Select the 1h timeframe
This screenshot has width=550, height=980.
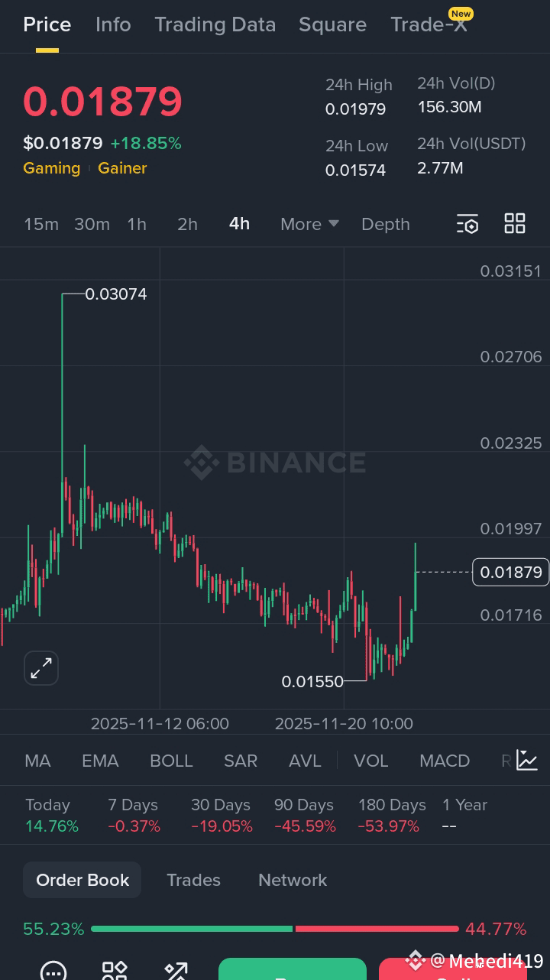pos(137,224)
